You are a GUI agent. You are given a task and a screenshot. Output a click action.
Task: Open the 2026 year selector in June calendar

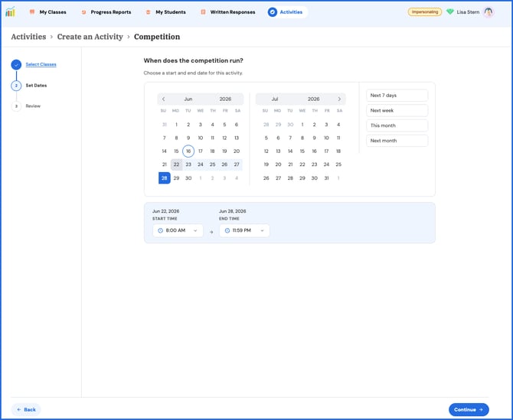[225, 99]
